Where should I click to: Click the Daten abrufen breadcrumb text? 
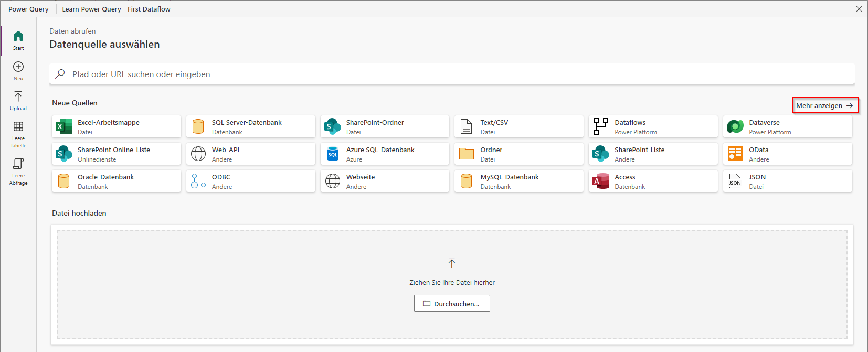pos(72,31)
